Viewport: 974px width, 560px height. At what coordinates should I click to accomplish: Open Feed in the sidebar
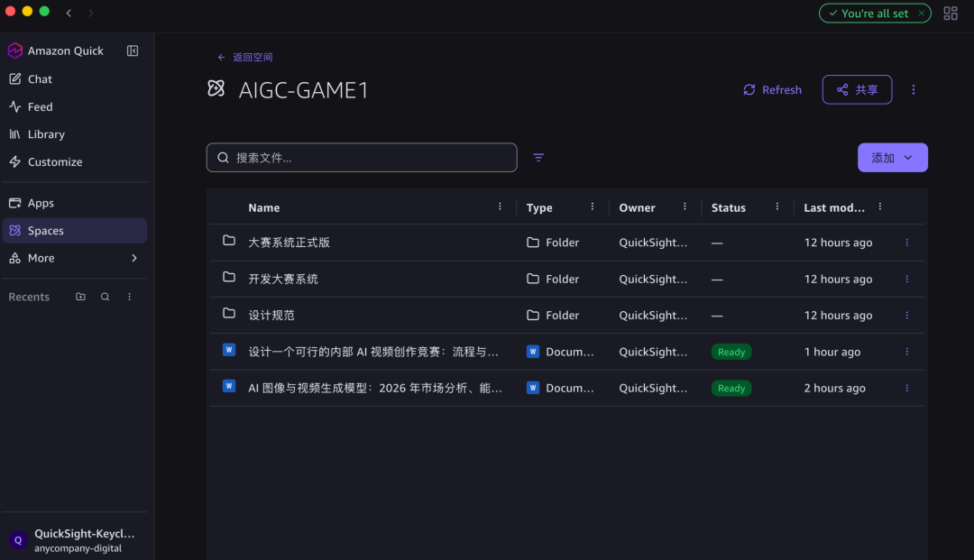pyautogui.click(x=75, y=106)
